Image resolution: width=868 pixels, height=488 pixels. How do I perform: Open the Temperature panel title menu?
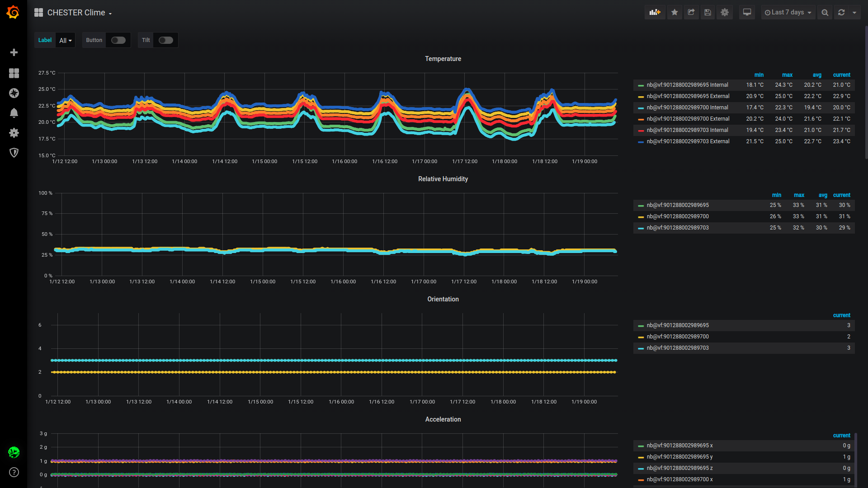click(443, 59)
